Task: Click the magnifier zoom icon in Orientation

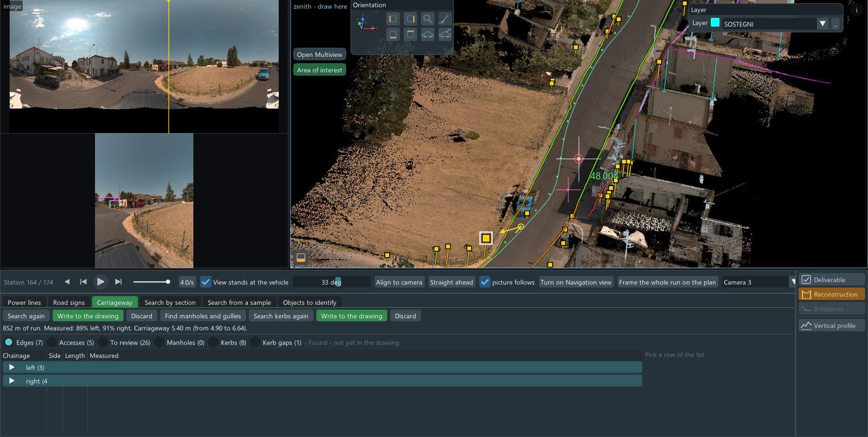Action: pos(428,19)
